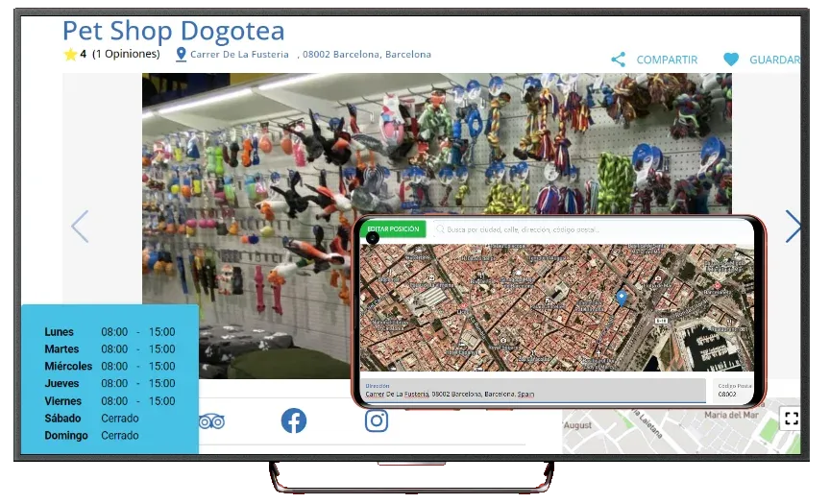
Task: Click the Martes opening hours row
Action: click(110, 349)
